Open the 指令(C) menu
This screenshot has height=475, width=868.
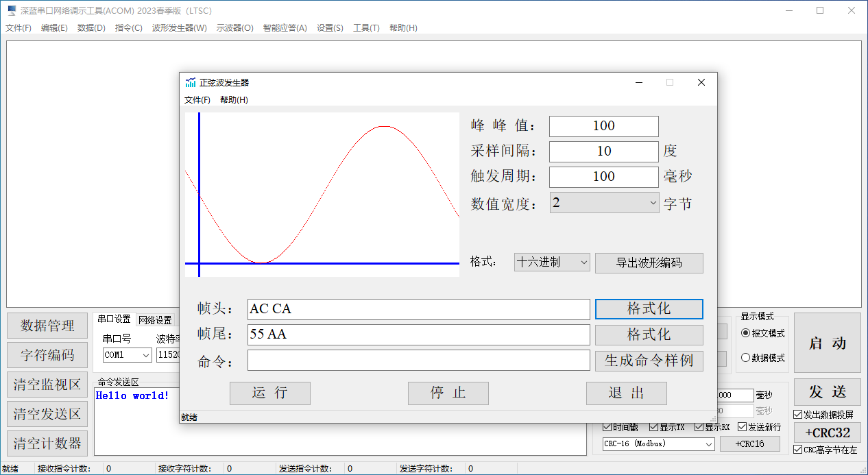pos(128,28)
